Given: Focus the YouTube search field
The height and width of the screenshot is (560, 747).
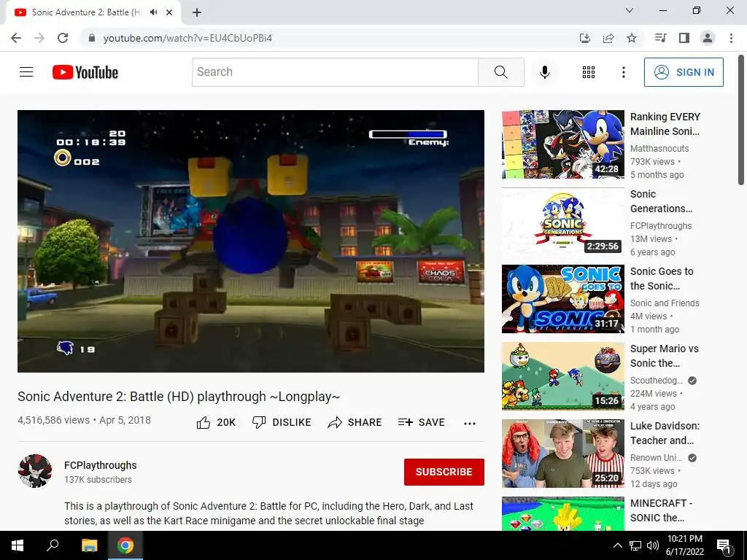Looking at the screenshot, I should (x=335, y=72).
